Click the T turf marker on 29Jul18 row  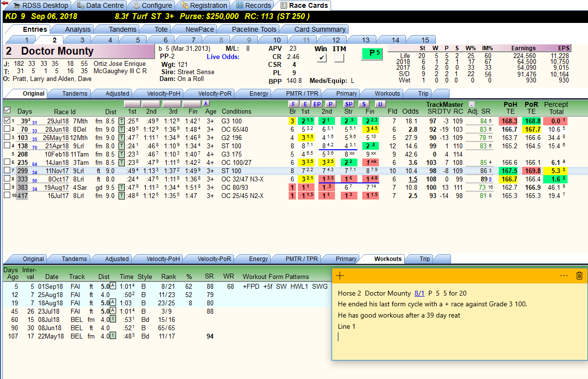[x=122, y=121]
